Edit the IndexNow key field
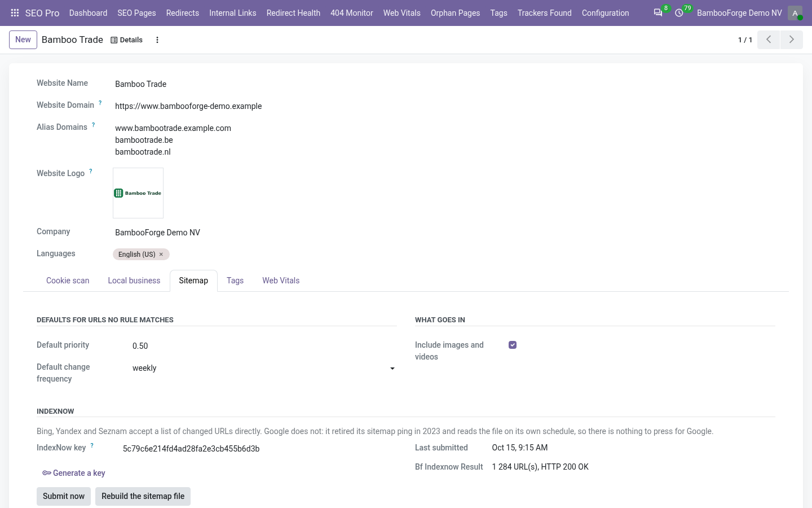This screenshot has height=508, width=812. tap(259, 449)
